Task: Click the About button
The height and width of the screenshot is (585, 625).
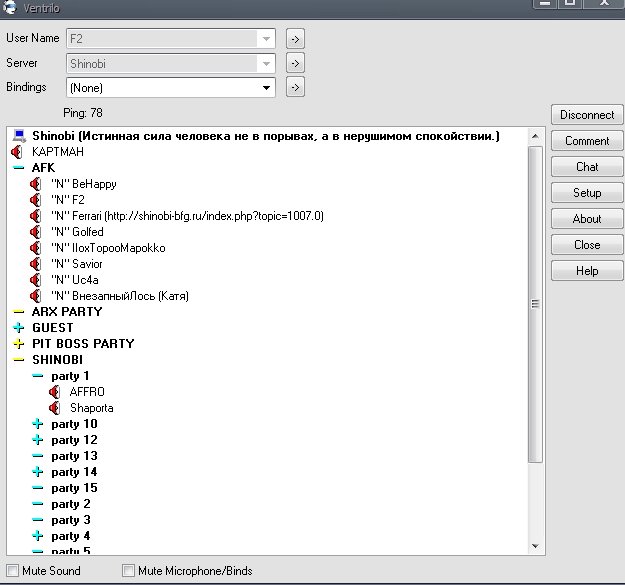Action: tap(587, 219)
